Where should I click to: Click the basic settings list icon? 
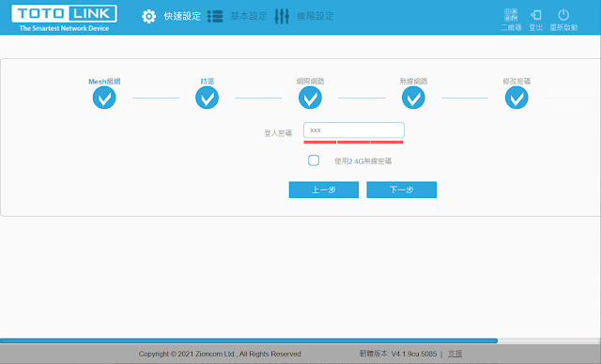tap(215, 17)
